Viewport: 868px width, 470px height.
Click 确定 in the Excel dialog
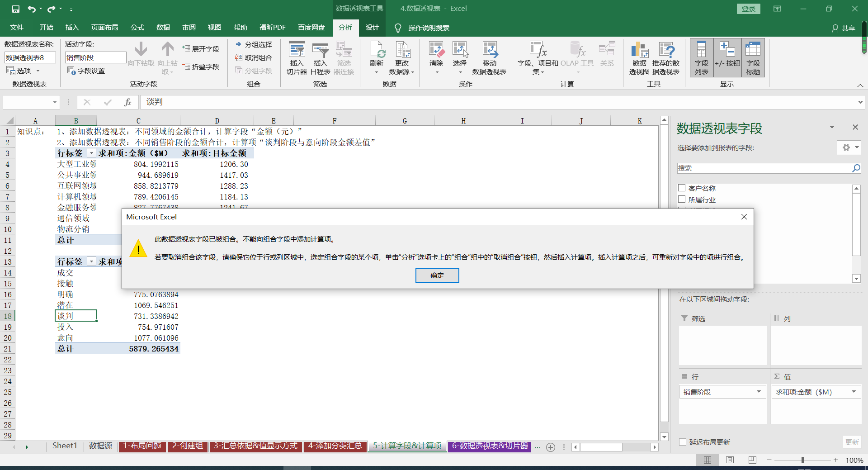click(x=437, y=275)
